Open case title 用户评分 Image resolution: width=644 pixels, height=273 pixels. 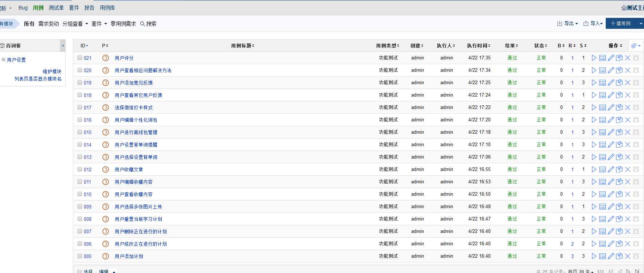pyautogui.click(x=124, y=58)
